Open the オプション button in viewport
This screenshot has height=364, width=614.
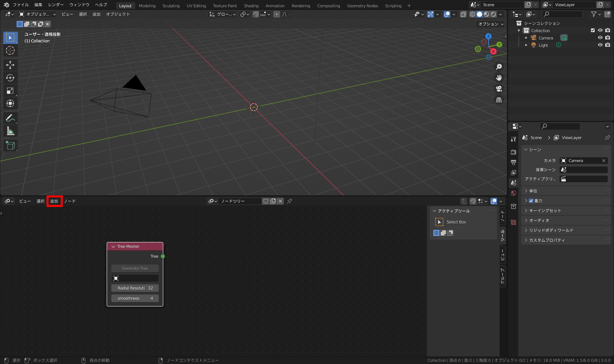[491, 24]
